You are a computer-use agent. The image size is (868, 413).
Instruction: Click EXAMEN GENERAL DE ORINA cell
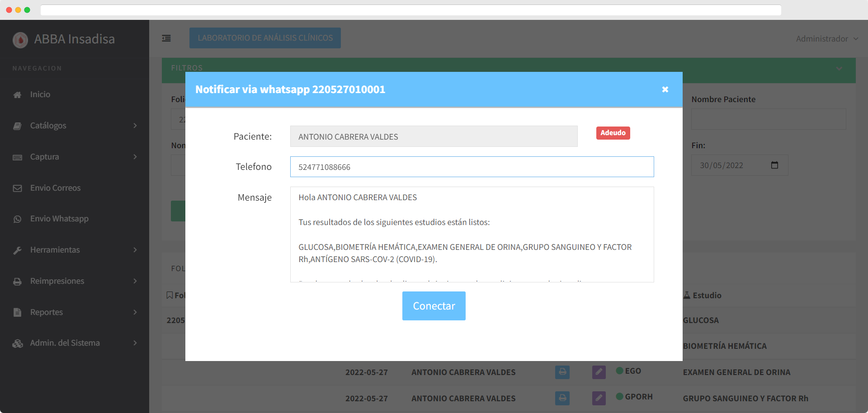pyautogui.click(x=736, y=372)
